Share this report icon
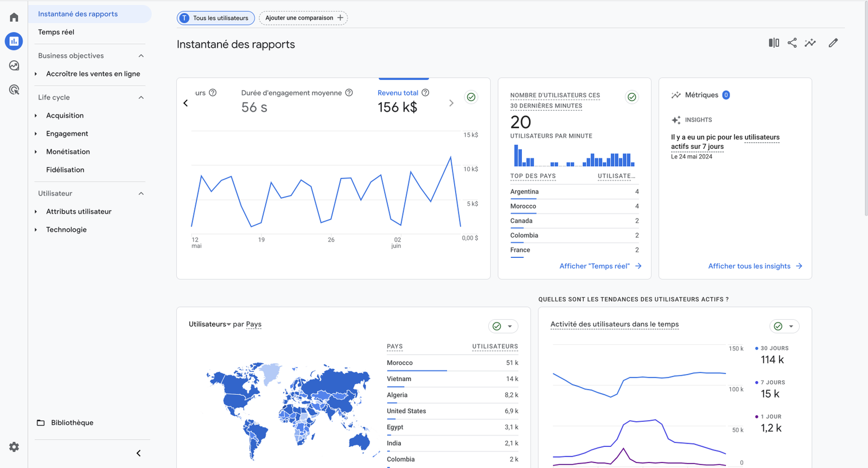Screen dimensions: 868x468 pyautogui.click(x=792, y=43)
